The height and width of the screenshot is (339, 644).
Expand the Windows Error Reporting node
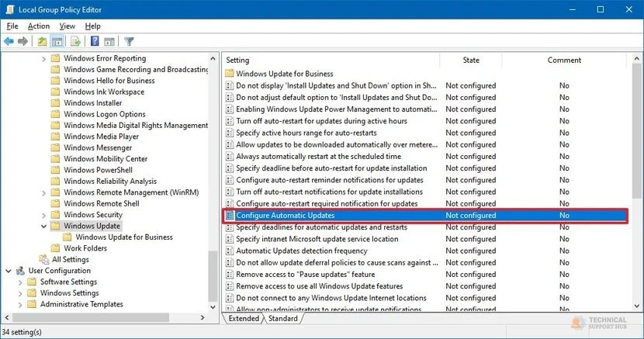43,59
